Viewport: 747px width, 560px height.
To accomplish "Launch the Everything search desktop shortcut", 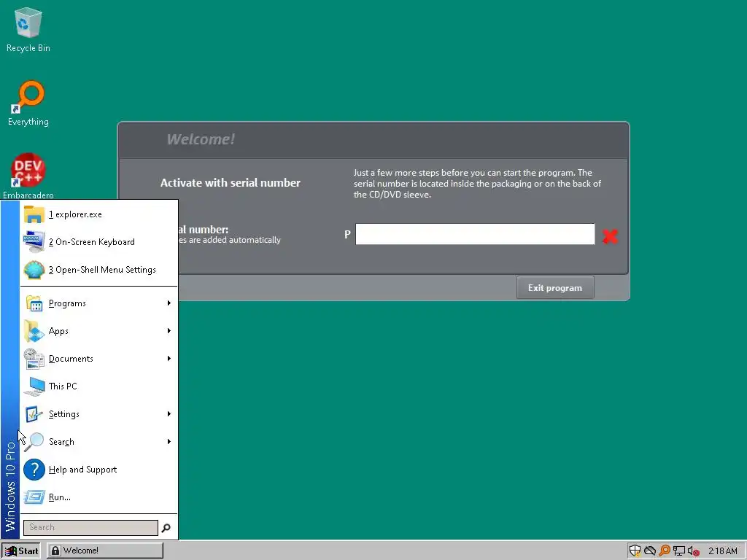I will pos(28,104).
